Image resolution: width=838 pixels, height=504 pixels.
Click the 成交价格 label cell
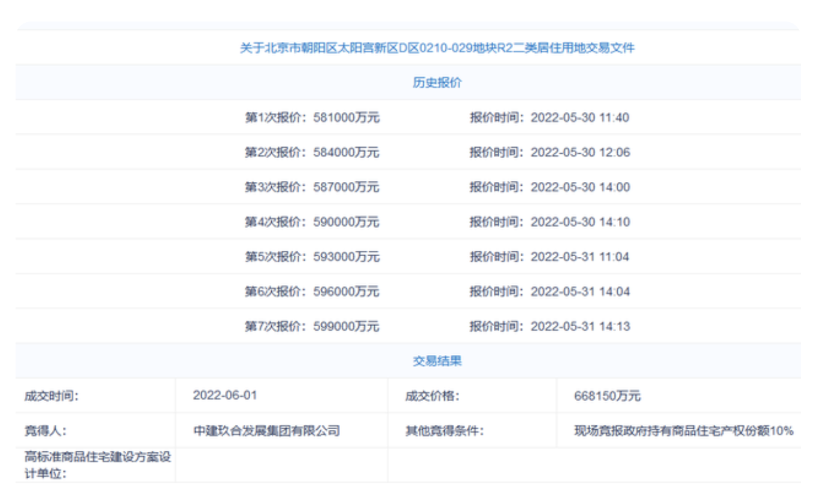click(432, 396)
